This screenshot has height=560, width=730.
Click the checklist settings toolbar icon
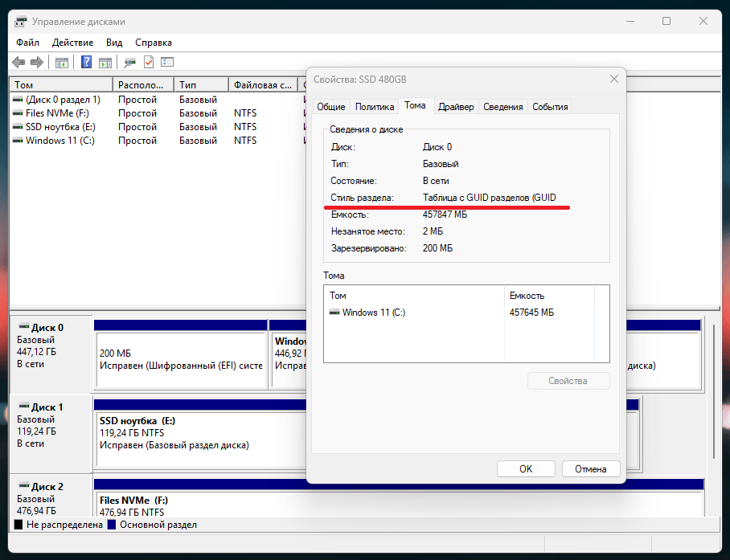pos(167,62)
